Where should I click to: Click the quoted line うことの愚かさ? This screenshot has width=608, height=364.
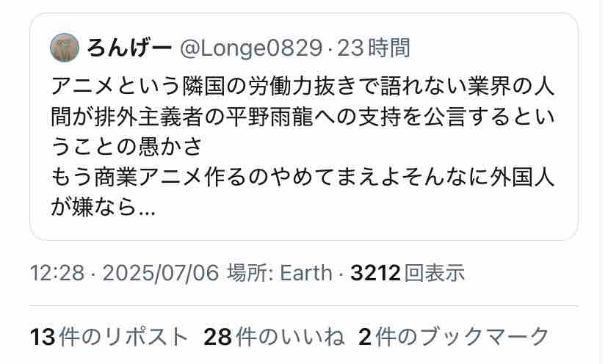pos(127,147)
